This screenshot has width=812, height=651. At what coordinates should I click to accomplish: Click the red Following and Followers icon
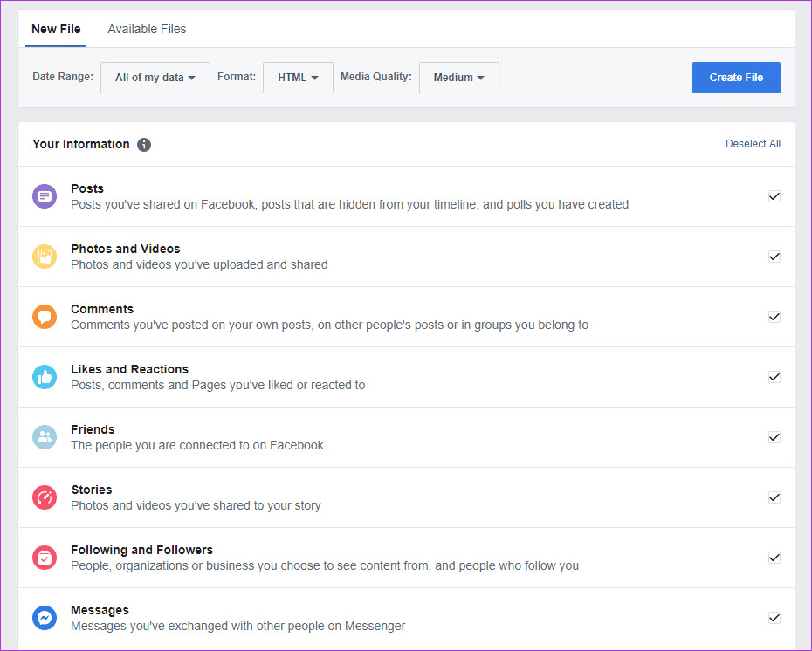[45, 558]
